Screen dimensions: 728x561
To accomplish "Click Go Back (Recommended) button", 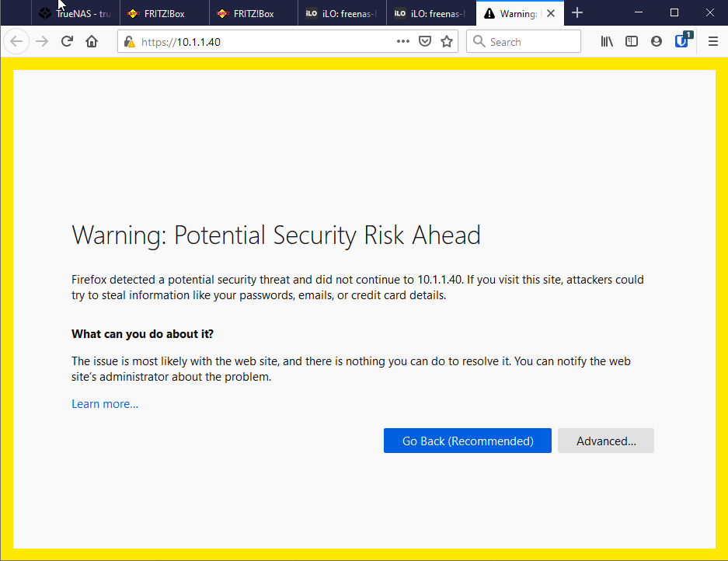I will [x=468, y=441].
